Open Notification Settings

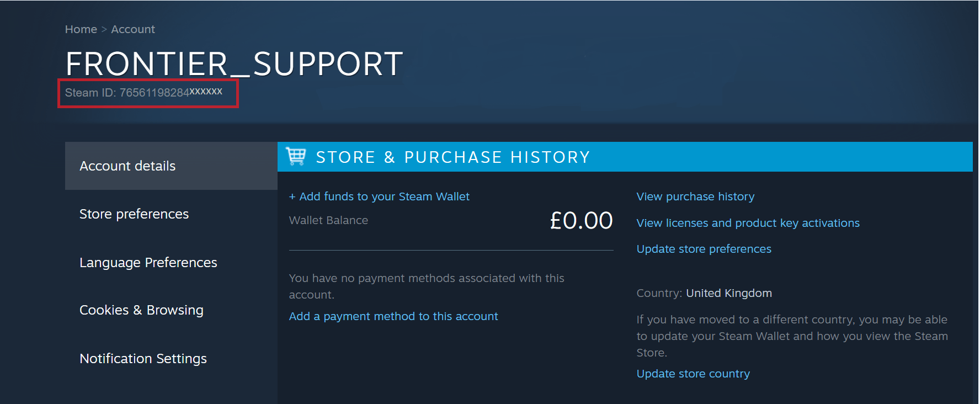click(x=143, y=358)
